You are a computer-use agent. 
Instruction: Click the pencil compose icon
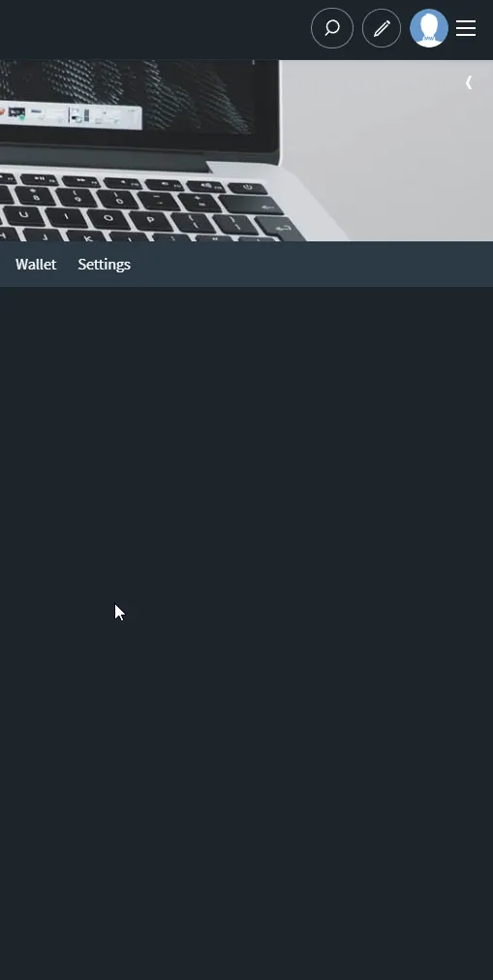pos(382,28)
